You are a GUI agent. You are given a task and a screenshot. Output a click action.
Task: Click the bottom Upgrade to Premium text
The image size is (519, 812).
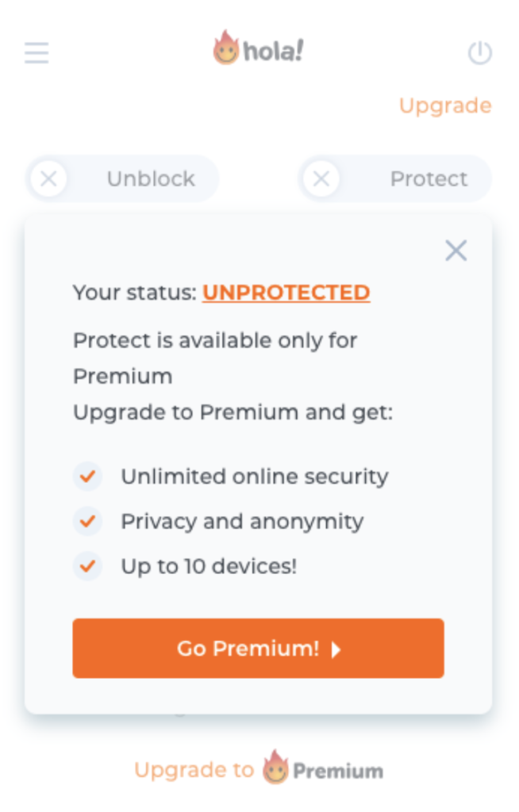click(x=194, y=770)
